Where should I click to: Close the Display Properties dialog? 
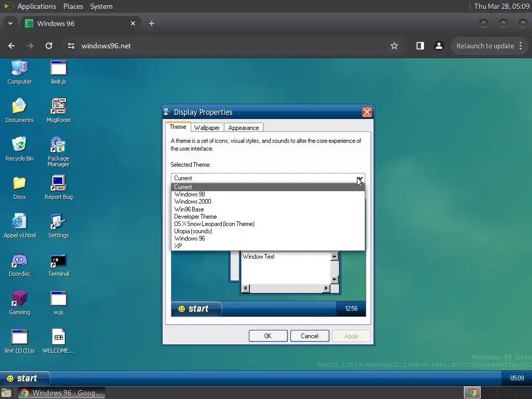pyautogui.click(x=367, y=112)
